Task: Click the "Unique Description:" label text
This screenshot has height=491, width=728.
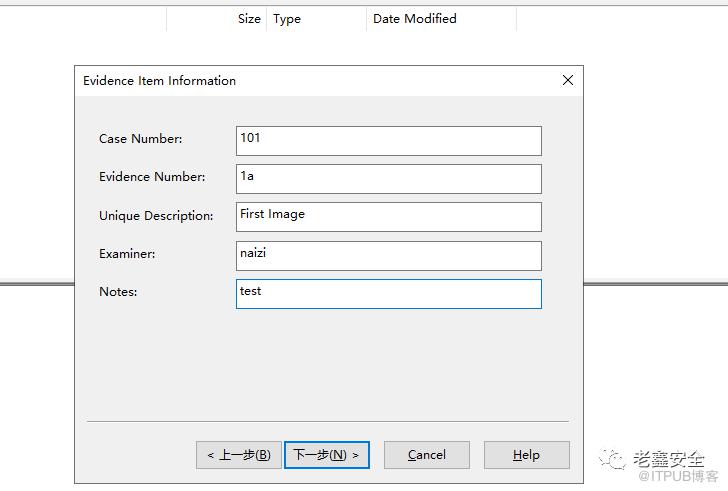Action: (x=156, y=216)
